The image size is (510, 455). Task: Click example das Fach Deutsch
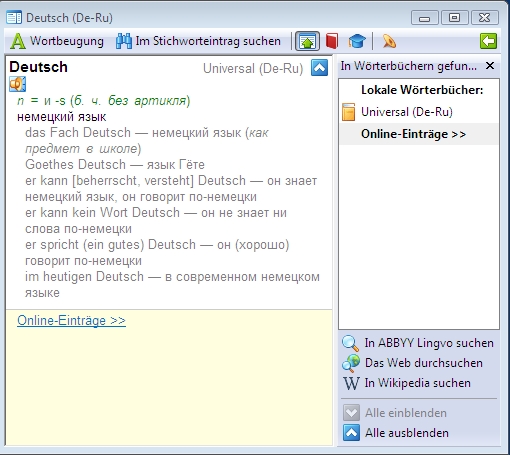pyautogui.click(x=78, y=133)
